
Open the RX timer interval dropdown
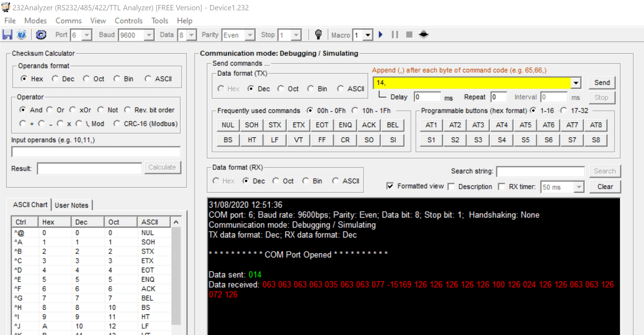(x=579, y=187)
